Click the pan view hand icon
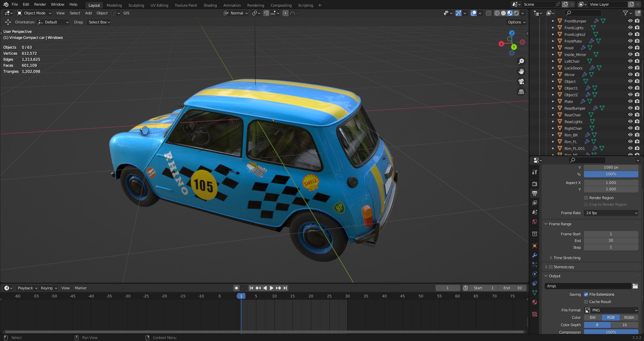 pyautogui.click(x=521, y=71)
